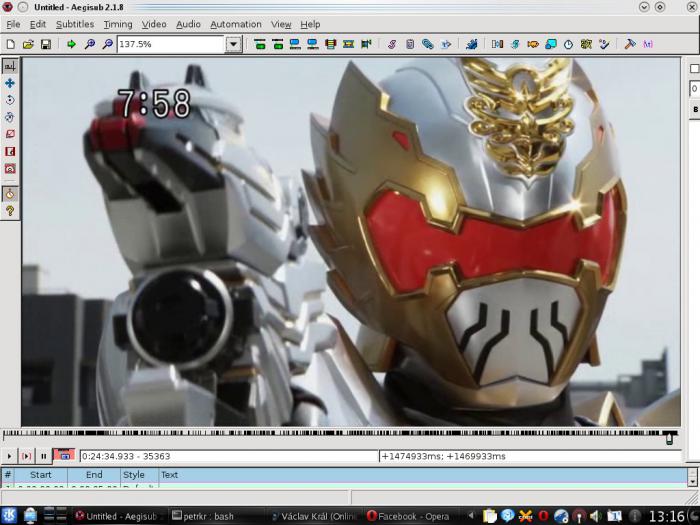Pause the video playback
This screenshot has height=525, width=700.
click(x=43, y=456)
